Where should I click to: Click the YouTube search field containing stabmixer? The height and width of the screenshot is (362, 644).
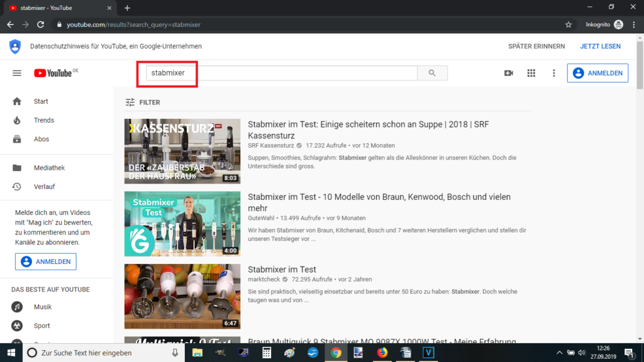[x=282, y=73]
